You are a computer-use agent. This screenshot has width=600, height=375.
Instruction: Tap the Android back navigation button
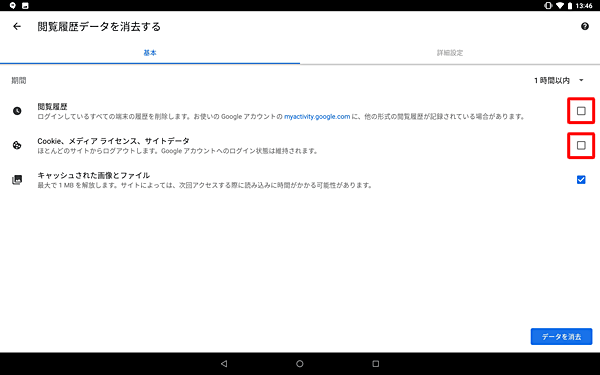pos(224,364)
